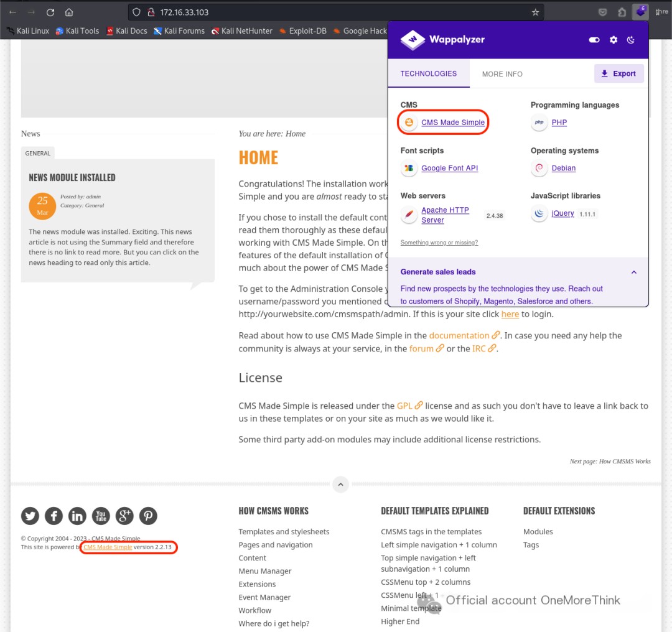The width and height of the screenshot is (672, 632).
Task: Open the documentation link
Action: click(x=464, y=335)
